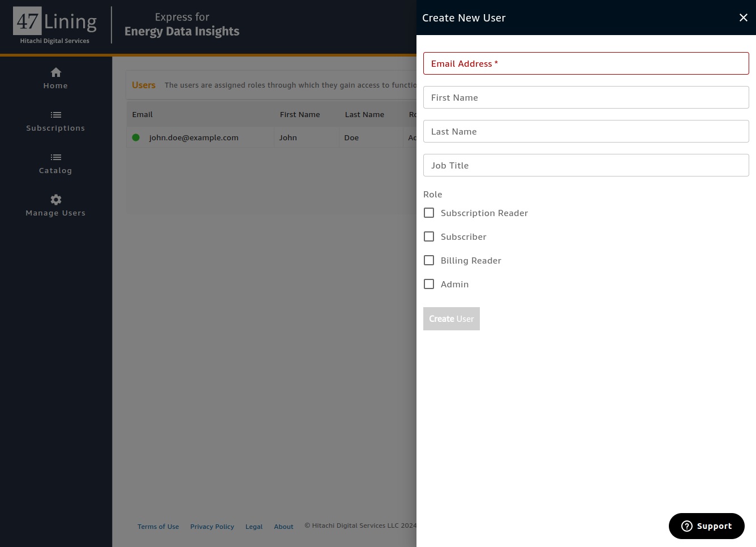Open Manage Users gear icon
The image size is (756, 547).
point(55,199)
